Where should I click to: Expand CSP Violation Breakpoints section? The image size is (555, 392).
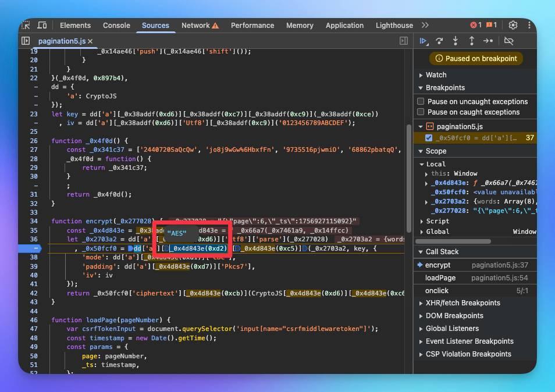[421, 354]
